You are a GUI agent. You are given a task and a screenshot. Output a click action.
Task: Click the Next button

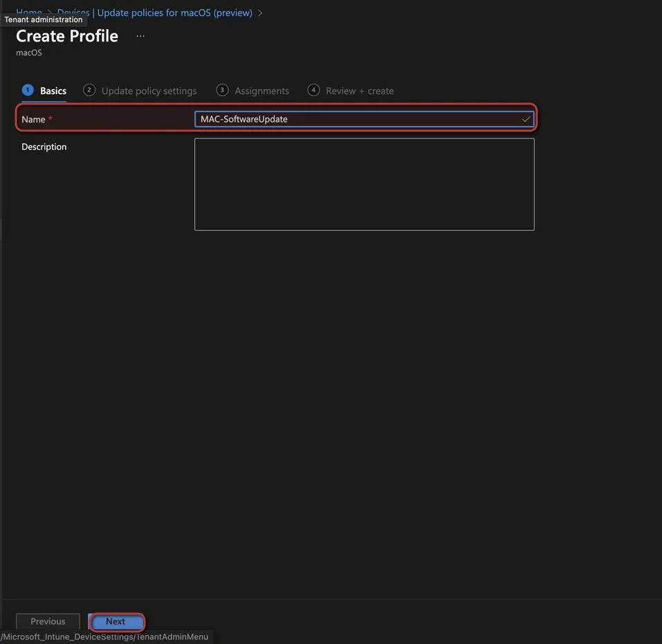116,622
